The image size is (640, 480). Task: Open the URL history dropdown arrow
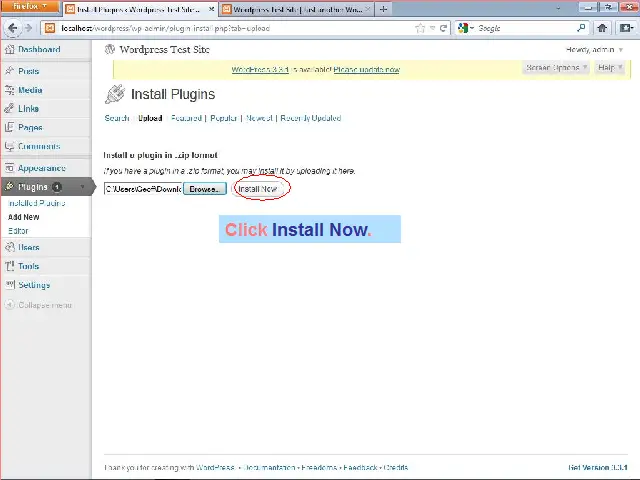pyautogui.click(x=432, y=28)
